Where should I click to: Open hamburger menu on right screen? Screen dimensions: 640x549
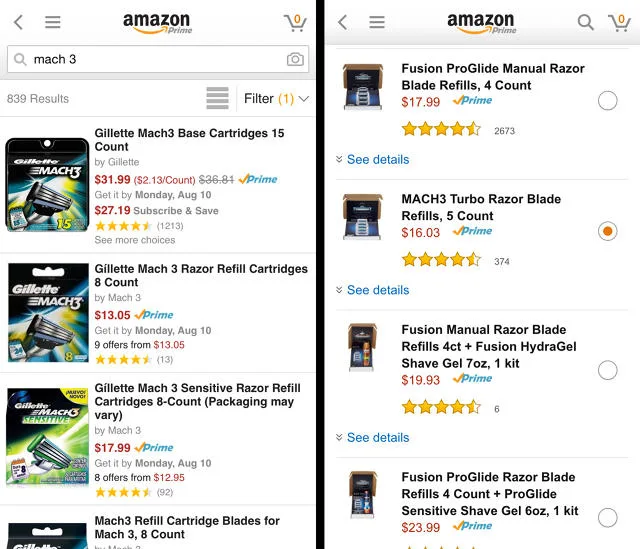point(377,22)
